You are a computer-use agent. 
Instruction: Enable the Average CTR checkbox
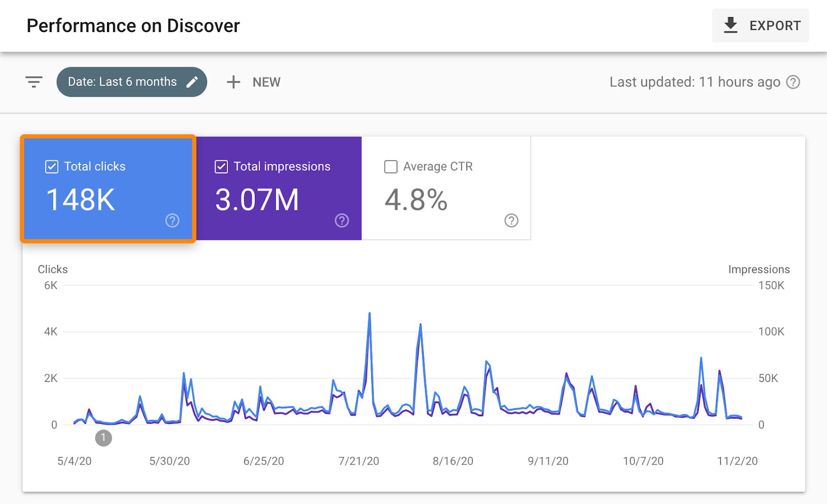click(x=391, y=166)
